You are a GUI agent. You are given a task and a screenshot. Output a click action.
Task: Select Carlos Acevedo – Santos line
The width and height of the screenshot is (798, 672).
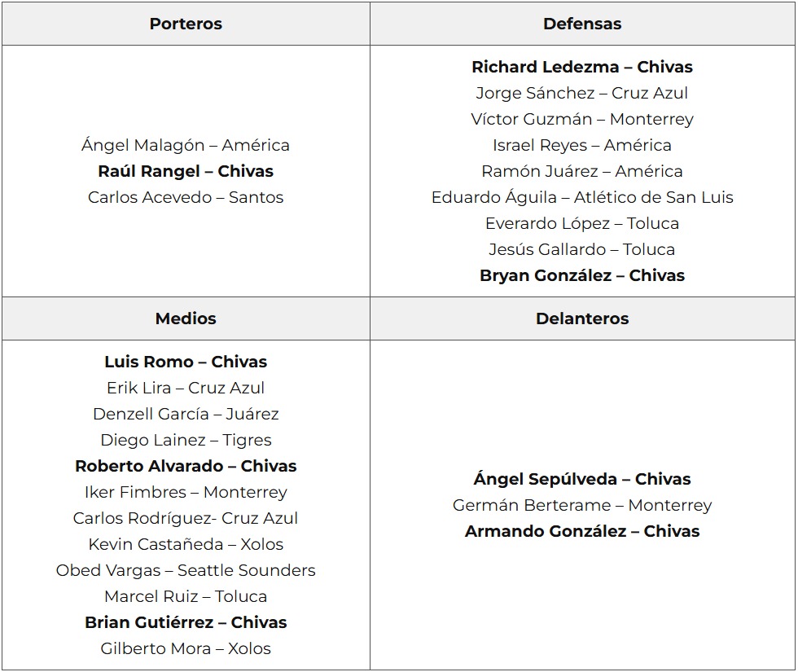click(x=186, y=197)
